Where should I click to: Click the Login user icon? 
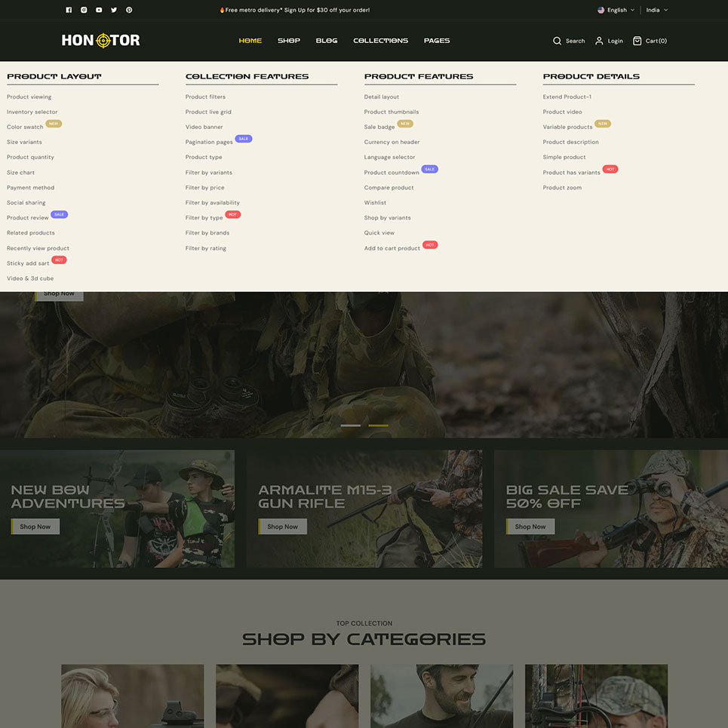click(599, 41)
